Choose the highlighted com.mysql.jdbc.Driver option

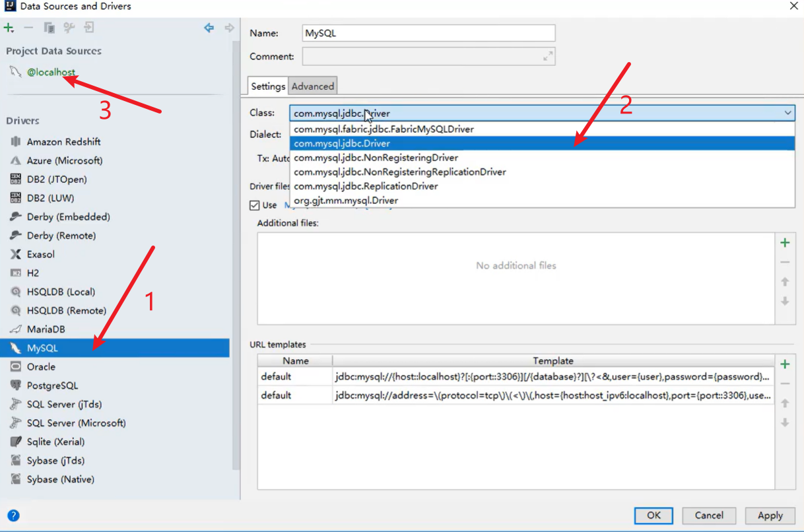(542, 143)
